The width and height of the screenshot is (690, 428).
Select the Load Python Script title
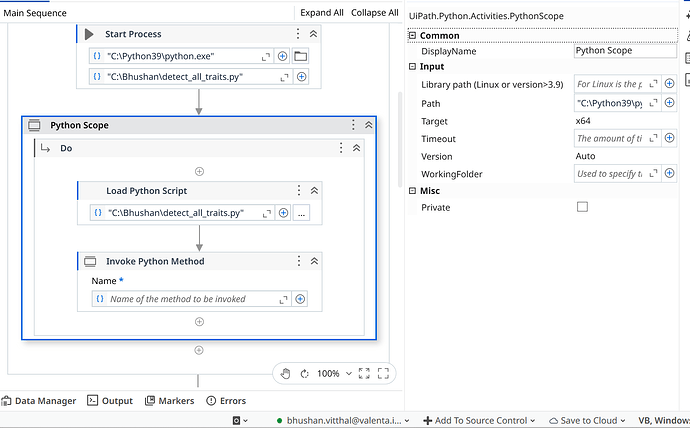tap(147, 191)
